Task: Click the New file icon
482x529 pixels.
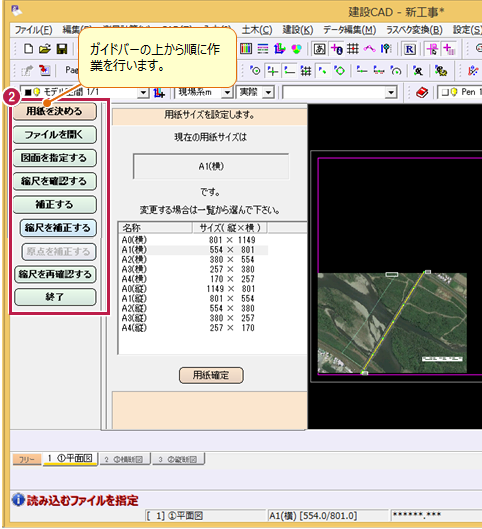Action: coord(29,49)
